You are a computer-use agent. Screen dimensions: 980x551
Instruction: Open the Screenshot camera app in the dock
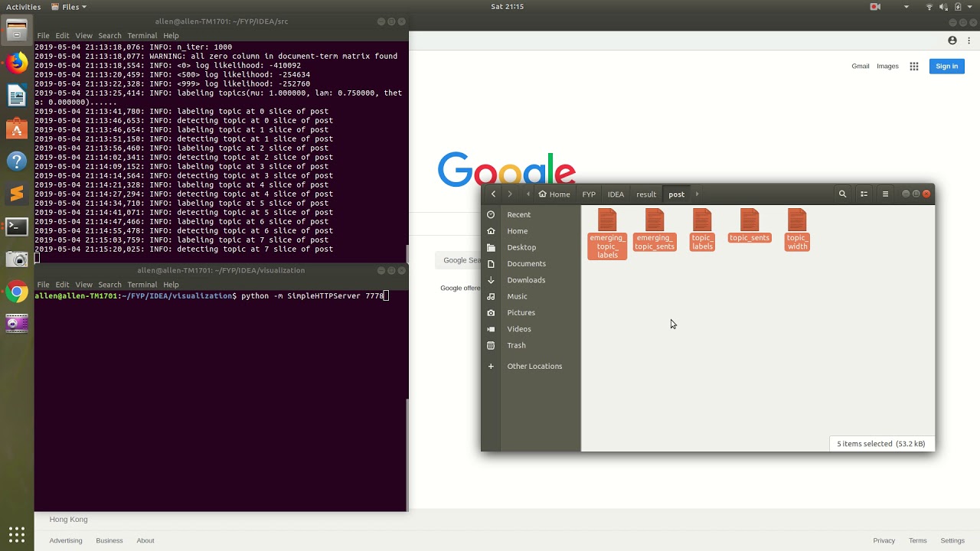(17, 259)
